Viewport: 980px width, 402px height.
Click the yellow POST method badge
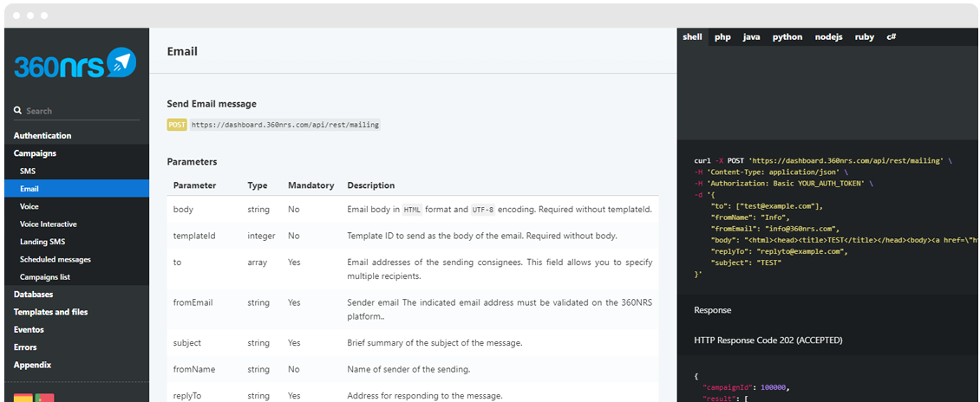[x=177, y=125]
